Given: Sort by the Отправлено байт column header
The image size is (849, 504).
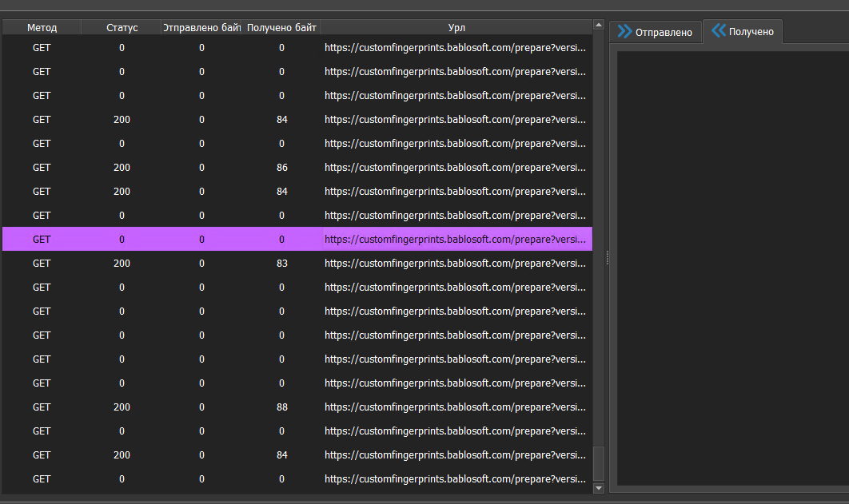Looking at the screenshot, I should [x=201, y=26].
